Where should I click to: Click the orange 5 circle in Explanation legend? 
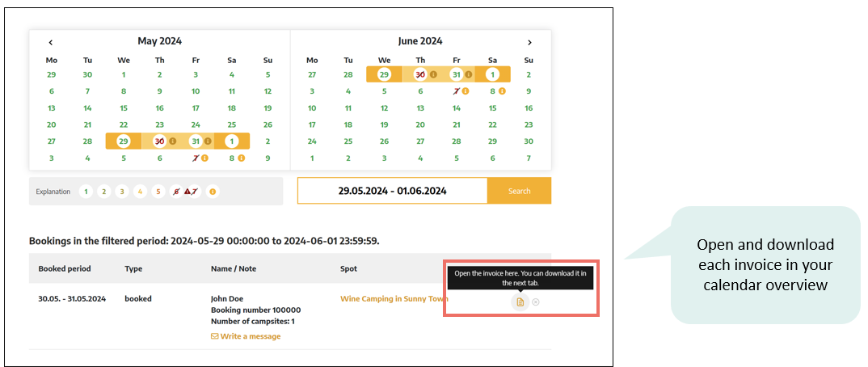[x=158, y=192]
